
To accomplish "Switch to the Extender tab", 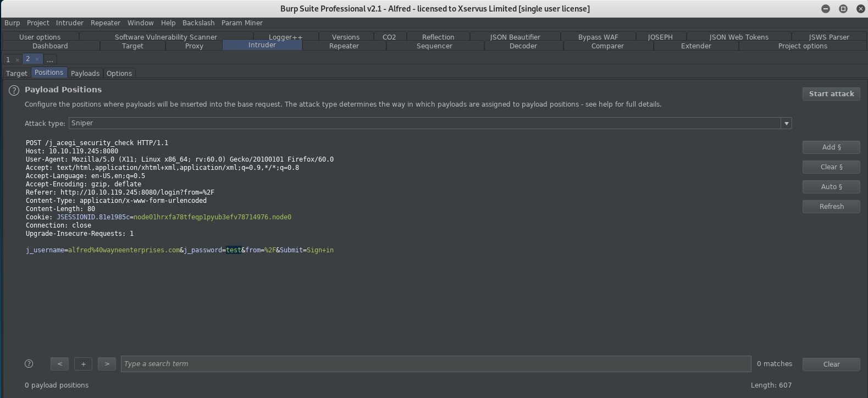I will pos(696,46).
